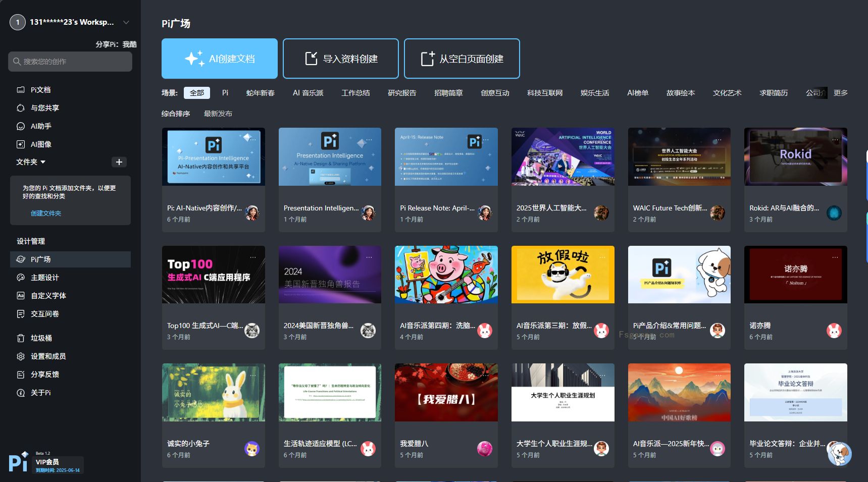
Task: Collapse the 文件夹 section arrow
Action: (x=43, y=162)
